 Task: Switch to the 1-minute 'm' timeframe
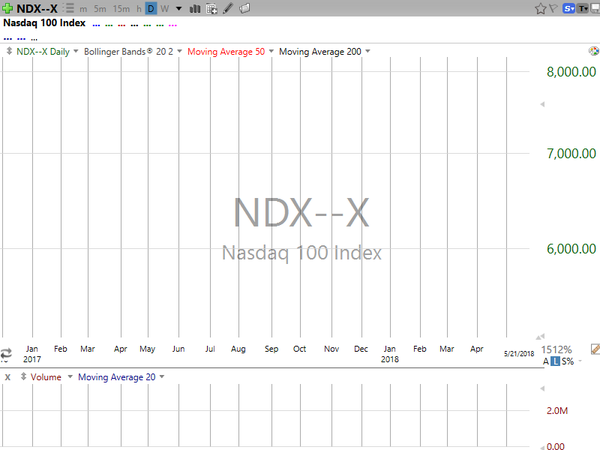pyautogui.click(x=83, y=9)
